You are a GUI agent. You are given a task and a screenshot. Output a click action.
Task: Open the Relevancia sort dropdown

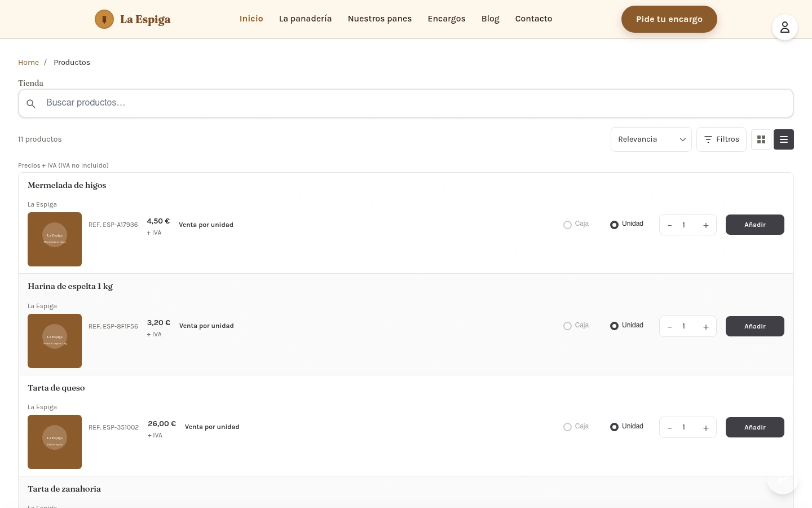(x=651, y=139)
